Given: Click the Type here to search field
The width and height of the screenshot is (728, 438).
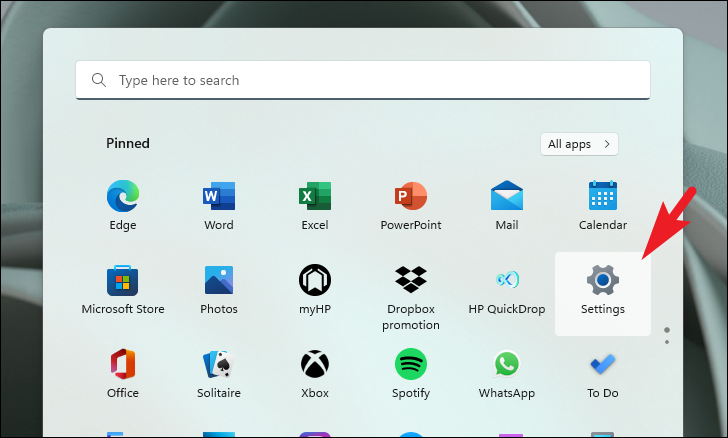Looking at the screenshot, I should tap(363, 80).
